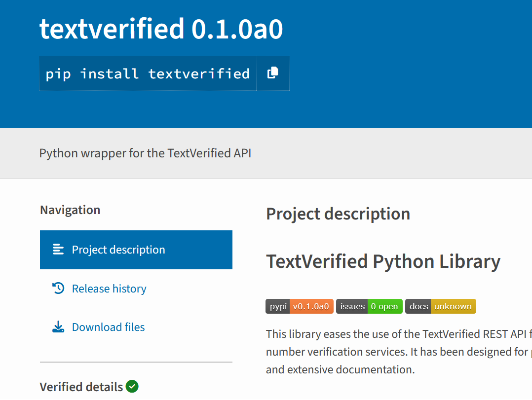Click the TextVerified Python Library heading
The image size is (532, 400).
(x=383, y=261)
